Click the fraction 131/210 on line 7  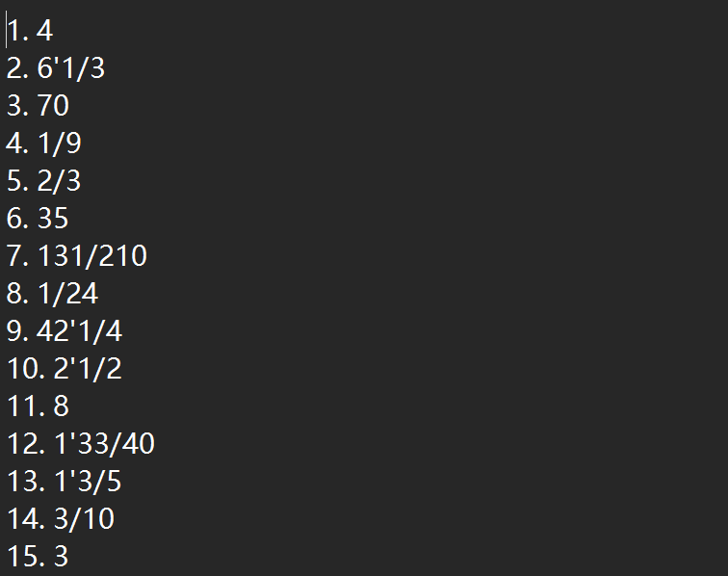92,256
